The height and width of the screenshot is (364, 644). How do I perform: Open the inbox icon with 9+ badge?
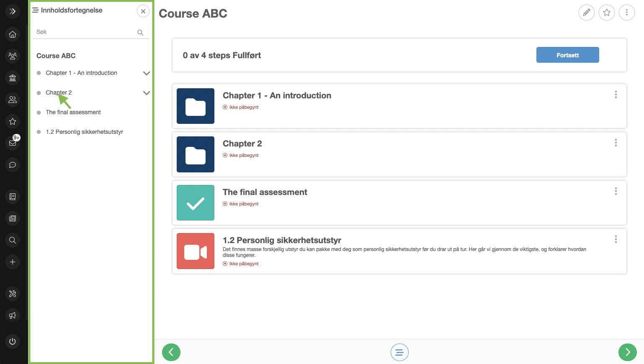pyautogui.click(x=13, y=143)
